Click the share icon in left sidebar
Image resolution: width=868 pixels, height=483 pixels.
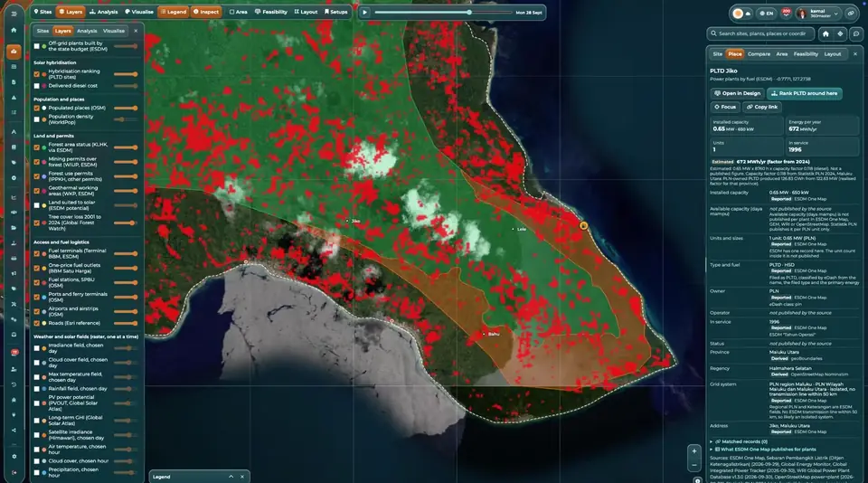coord(14,431)
